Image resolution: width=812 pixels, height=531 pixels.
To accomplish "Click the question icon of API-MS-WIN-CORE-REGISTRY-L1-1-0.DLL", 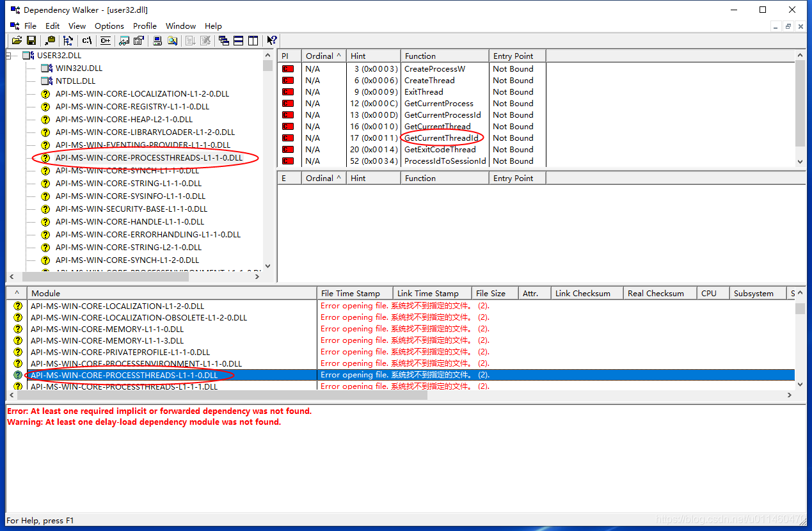I will pos(45,107).
